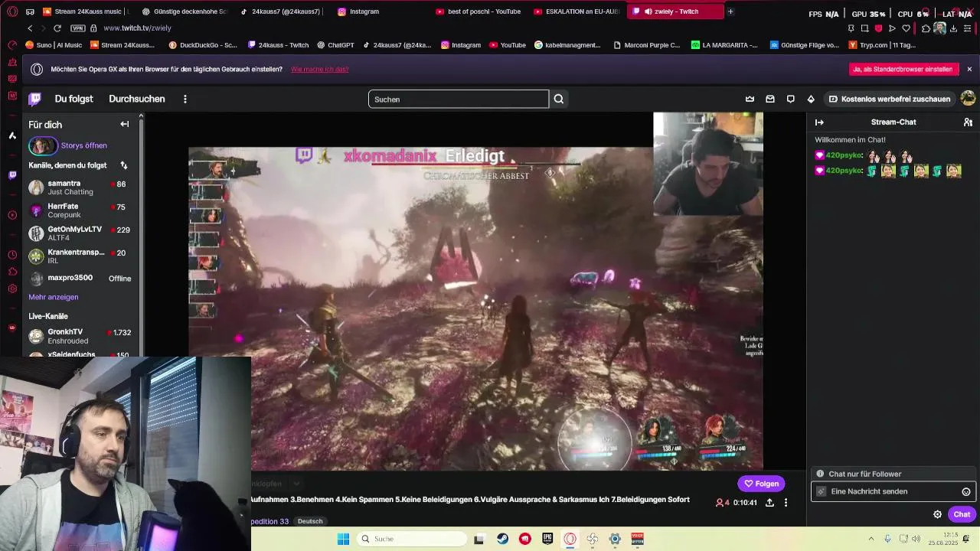Collapse the Stream-Chat panel arrow
This screenshot has height=551, width=980.
click(x=819, y=122)
